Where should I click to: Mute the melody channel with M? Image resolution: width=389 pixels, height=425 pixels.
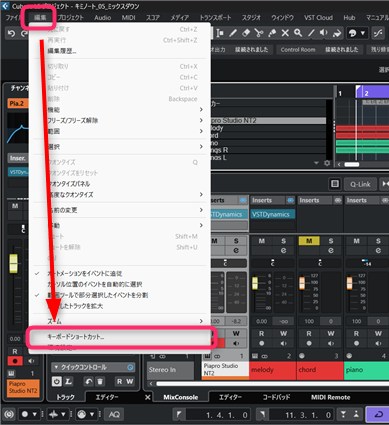click(262, 240)
